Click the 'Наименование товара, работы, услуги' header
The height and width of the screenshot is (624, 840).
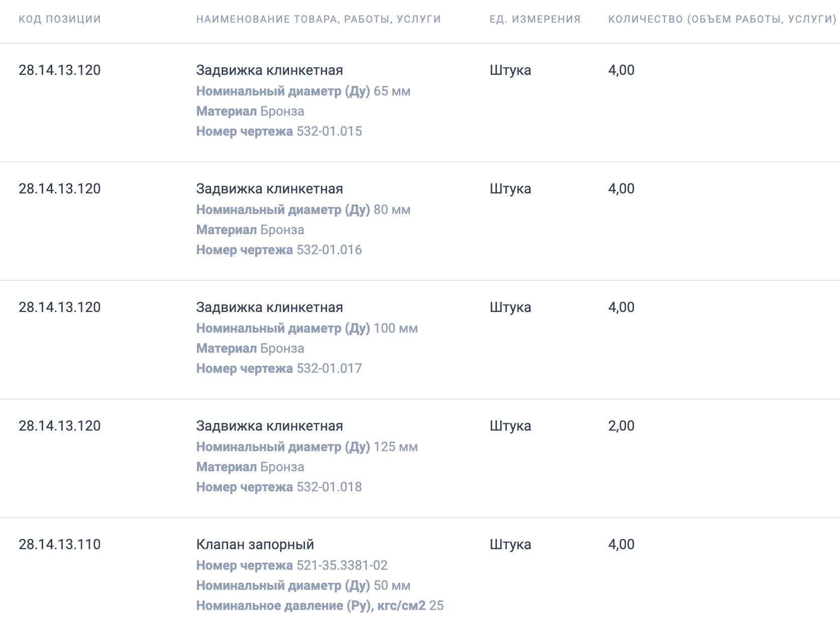click(x=318, y=19)
